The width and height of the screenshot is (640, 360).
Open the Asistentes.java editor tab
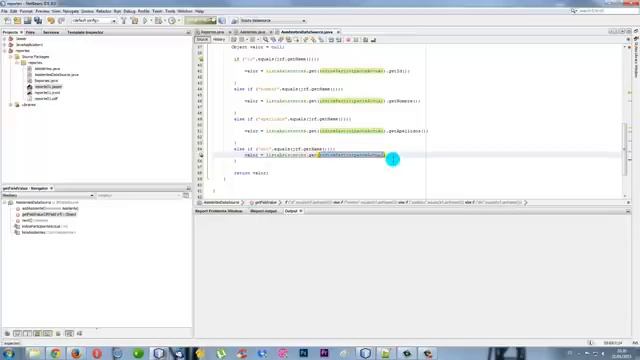(x=253, y=32)
